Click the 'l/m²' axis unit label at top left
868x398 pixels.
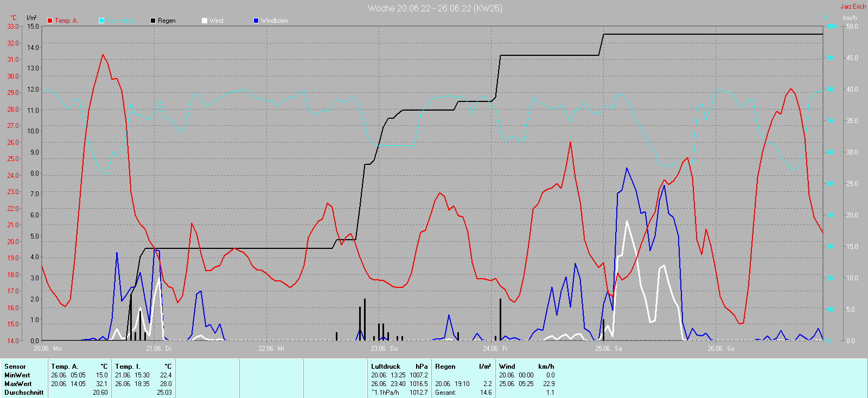(x=31, y=18)
